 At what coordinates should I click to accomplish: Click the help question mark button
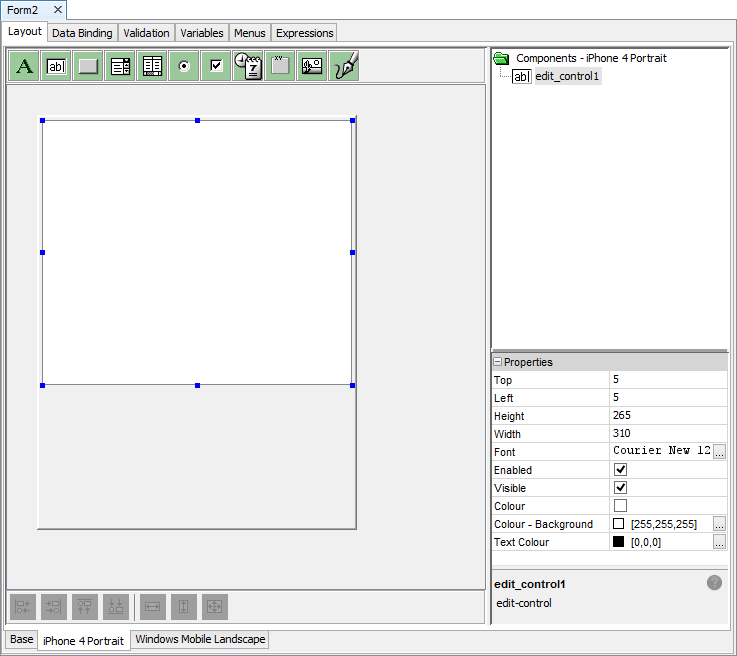714,583
